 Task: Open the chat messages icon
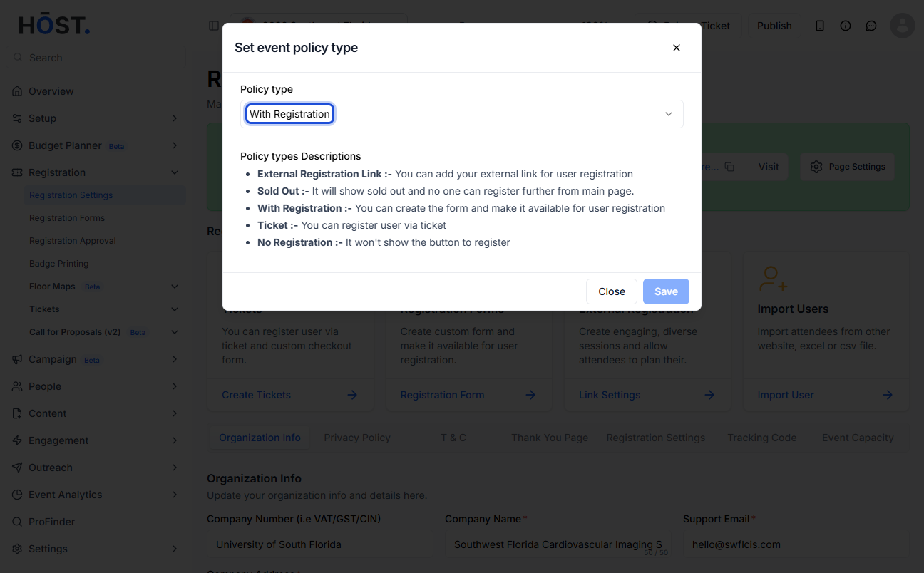(871, 26)
